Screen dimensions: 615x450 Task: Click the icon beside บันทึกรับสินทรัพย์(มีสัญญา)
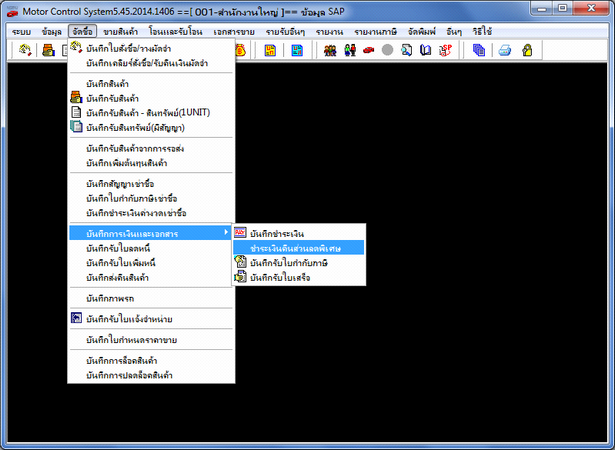(x=76, y=127)
